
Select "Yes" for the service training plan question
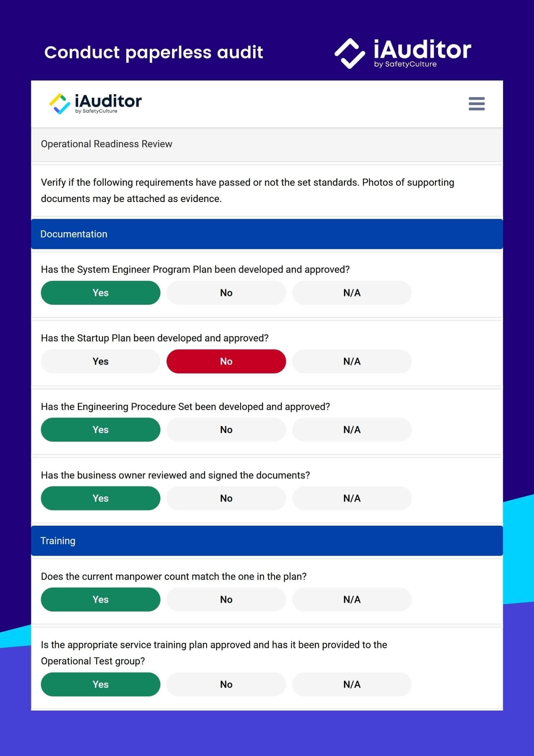(x=100, y=684)
